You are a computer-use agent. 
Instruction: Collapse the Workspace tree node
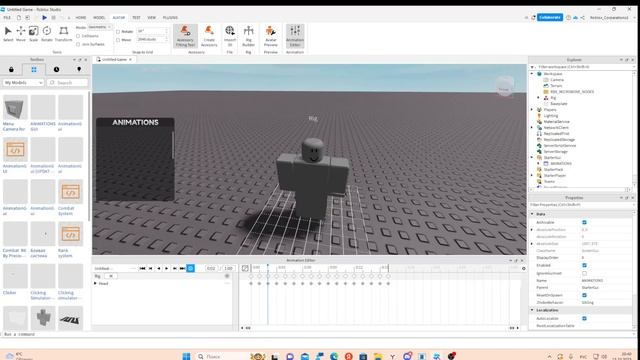(532, 74)
